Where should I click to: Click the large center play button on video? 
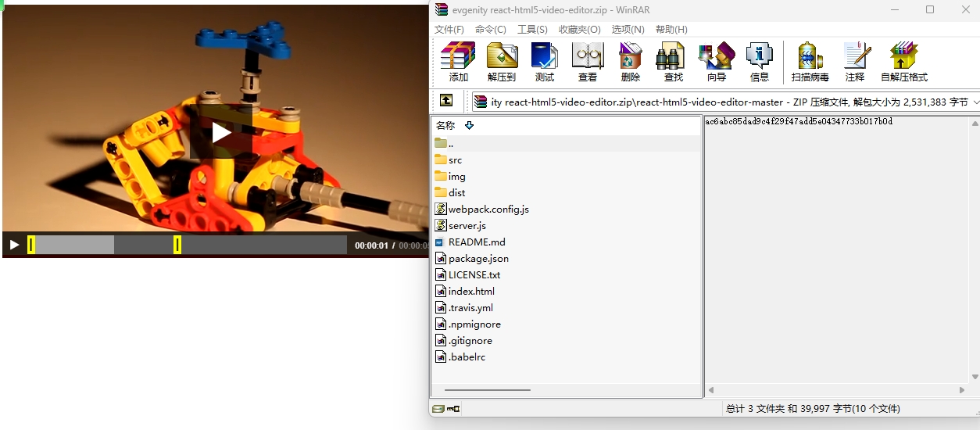click(221, 132)
